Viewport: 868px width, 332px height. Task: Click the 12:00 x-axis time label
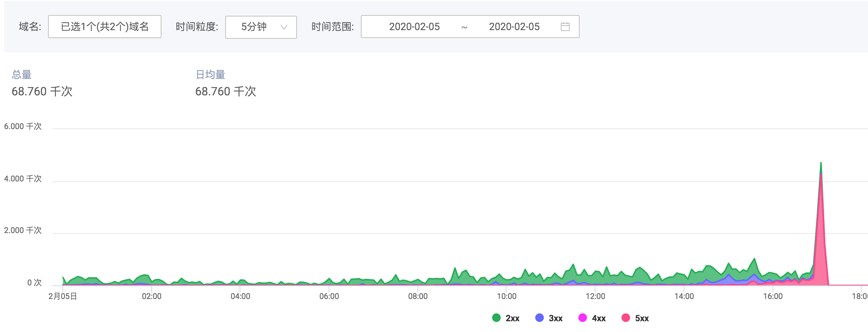pos(595,296)
